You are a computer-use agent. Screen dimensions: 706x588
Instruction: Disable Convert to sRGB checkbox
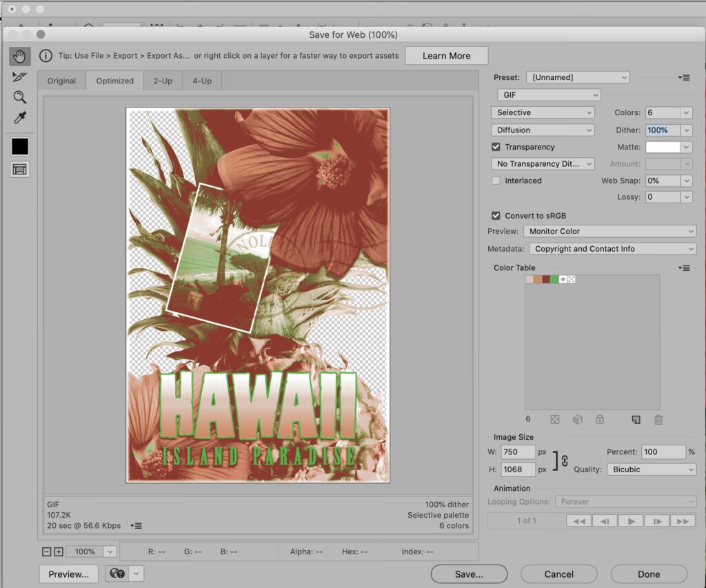point(496,215)
